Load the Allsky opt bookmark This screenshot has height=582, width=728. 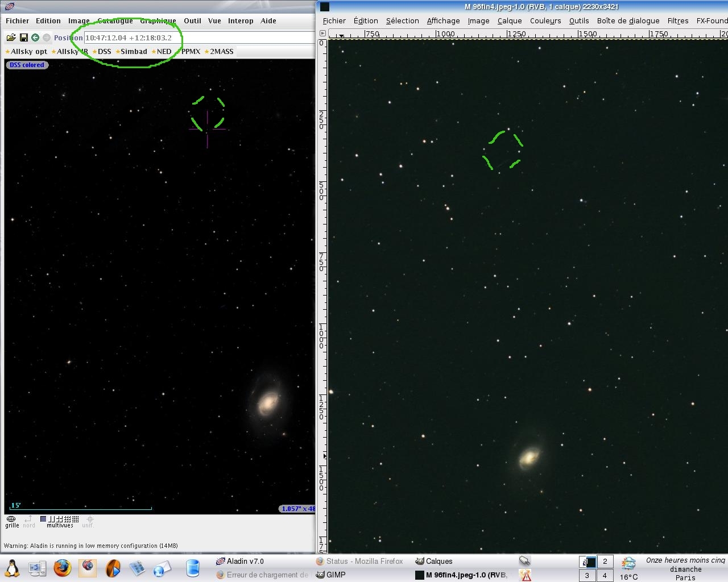tap(27, 52)
